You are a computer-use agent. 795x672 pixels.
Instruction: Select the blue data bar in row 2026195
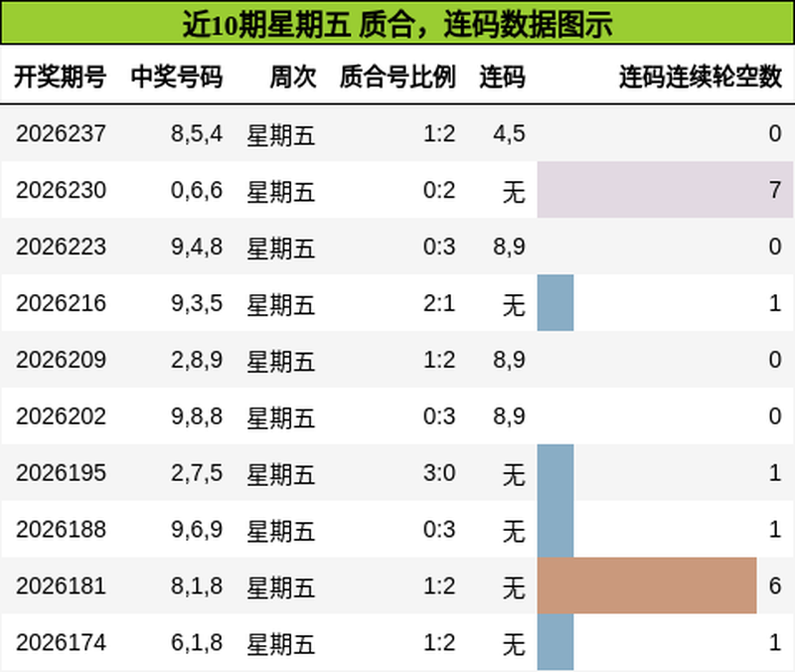click(x=556, y=472)
